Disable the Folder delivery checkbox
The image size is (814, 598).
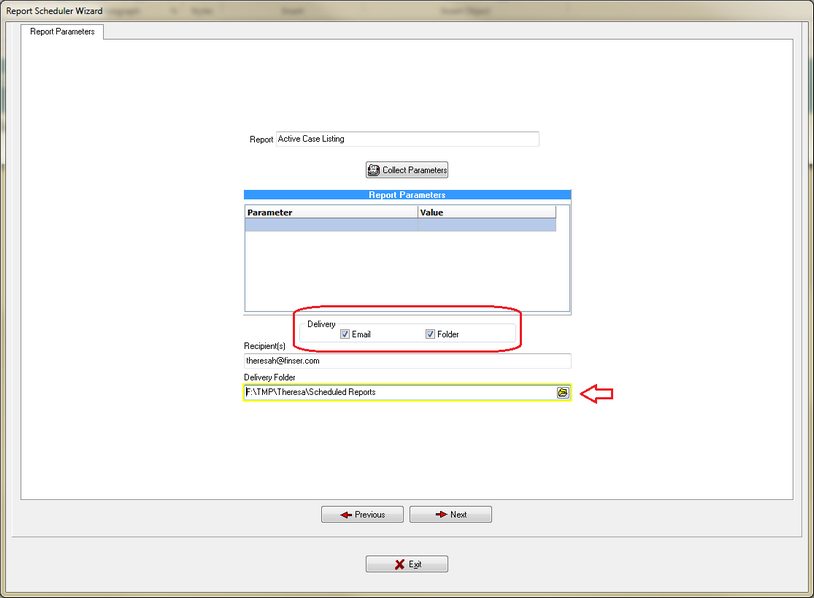pos(430,334)
